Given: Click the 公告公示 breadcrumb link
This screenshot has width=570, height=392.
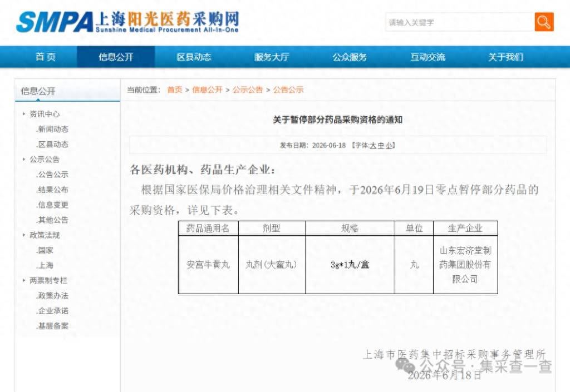Looking at the screenshot, I should click(x=288, y=90).
